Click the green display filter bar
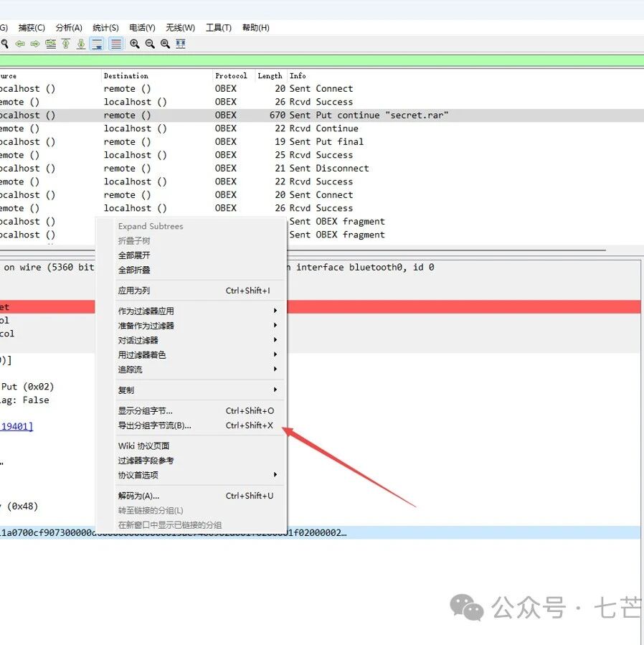Image resolution: width=644 pixels, height=645 pixels. click(322, 61)
